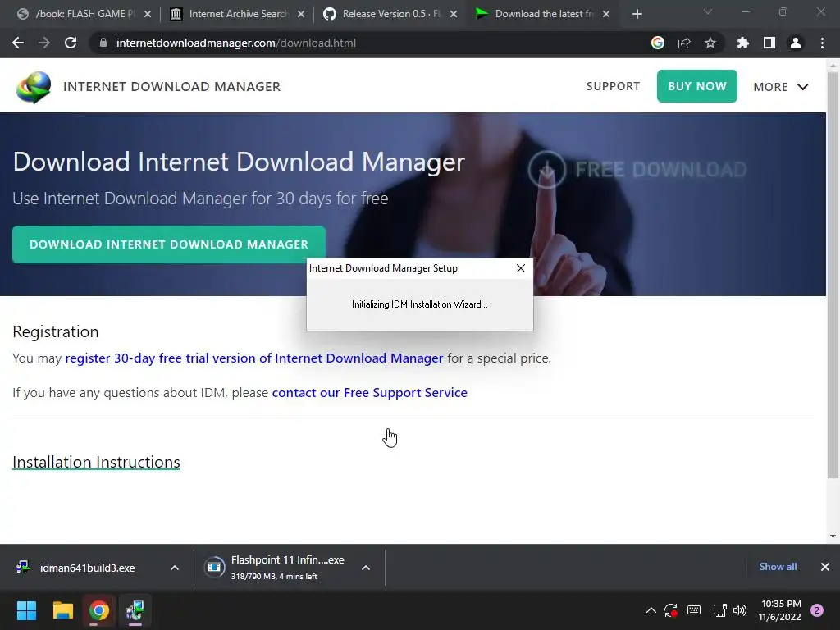
Task: Open network display tray icon
Action: tap(719, 610)
